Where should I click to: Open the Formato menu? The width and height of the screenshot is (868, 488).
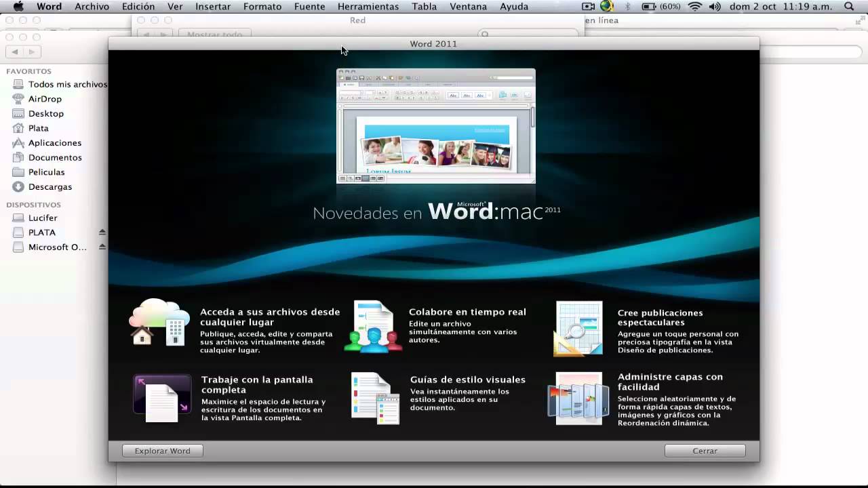(262, 6)
